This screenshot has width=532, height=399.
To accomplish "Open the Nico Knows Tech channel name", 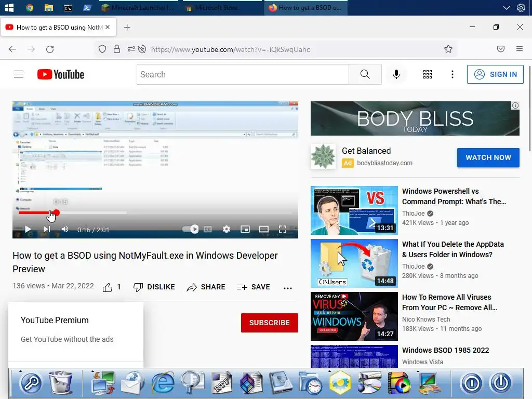I will pos(426,320).
